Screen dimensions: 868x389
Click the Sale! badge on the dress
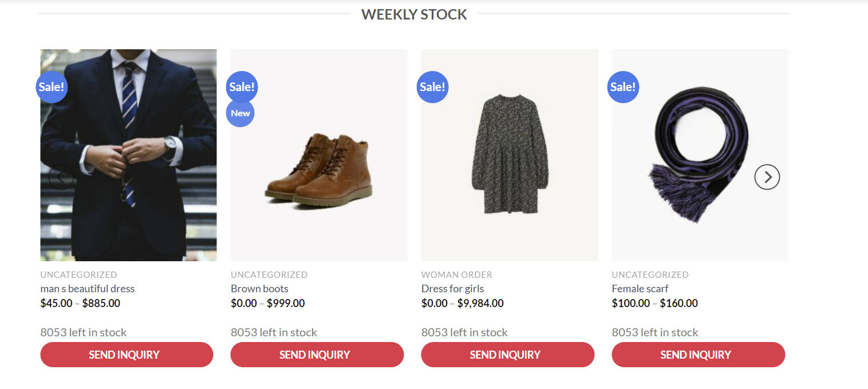pyautogui.click(x=432, y=87)
